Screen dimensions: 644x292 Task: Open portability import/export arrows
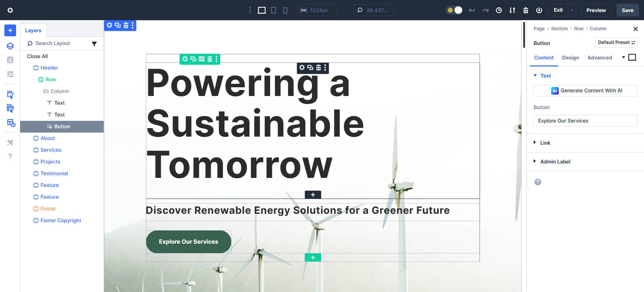[x=512, y=10]
